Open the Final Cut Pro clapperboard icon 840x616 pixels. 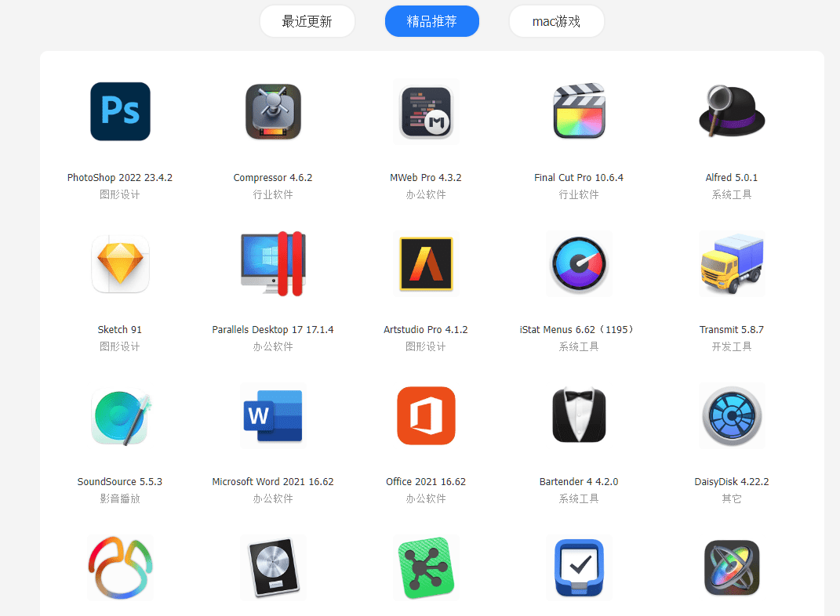(579, 111)
